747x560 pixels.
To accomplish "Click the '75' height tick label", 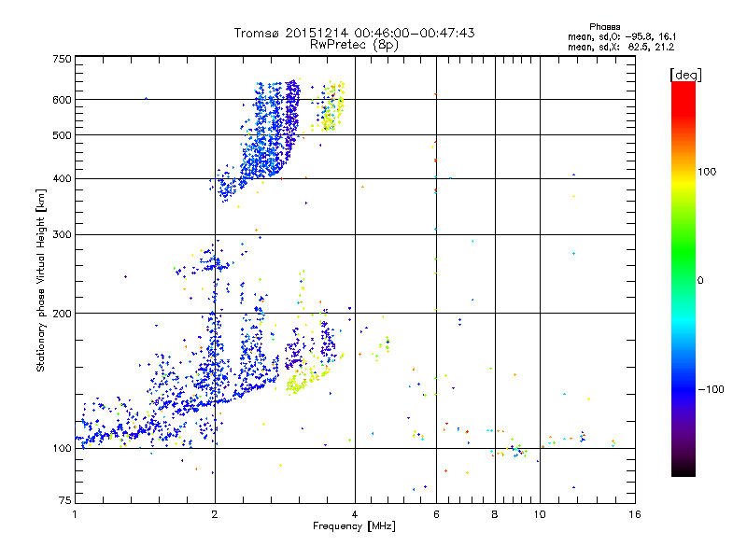I will point(65,500).
